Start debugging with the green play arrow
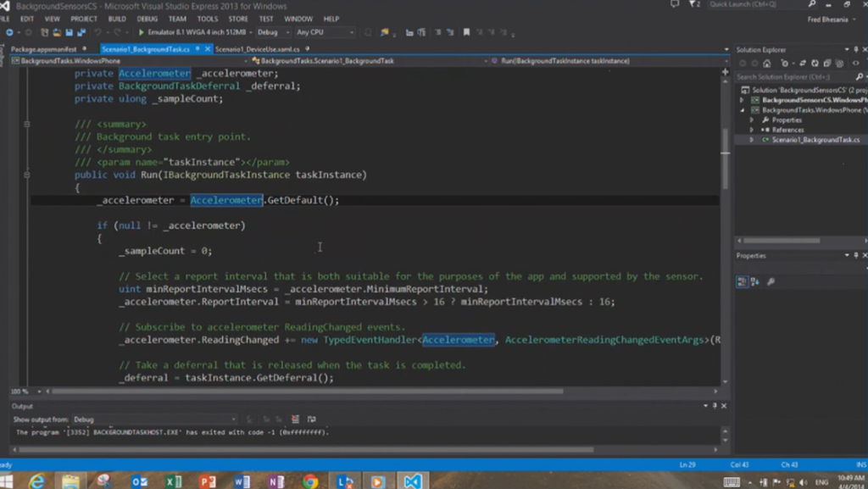The image size is (868, 489). 142,32
